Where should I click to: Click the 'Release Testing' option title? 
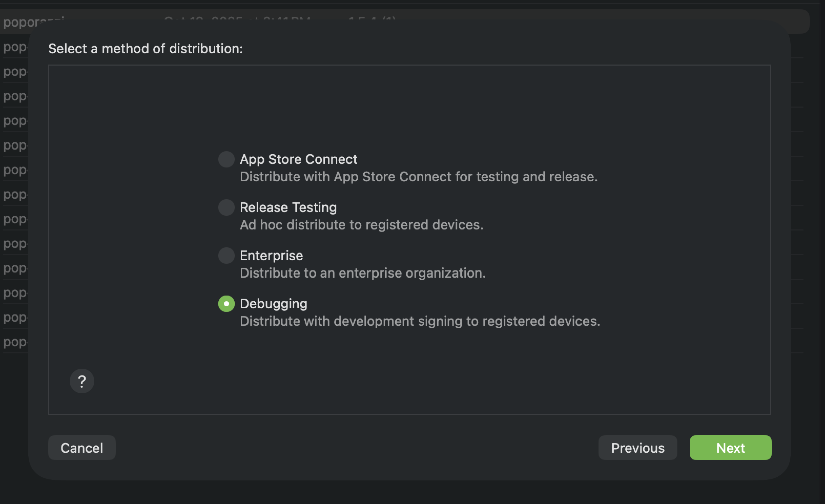click(x=288, y=207)
